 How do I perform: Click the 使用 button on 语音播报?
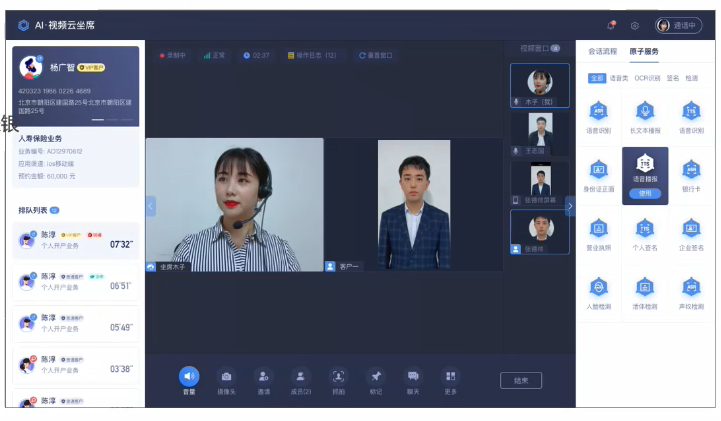pos(645,193)
